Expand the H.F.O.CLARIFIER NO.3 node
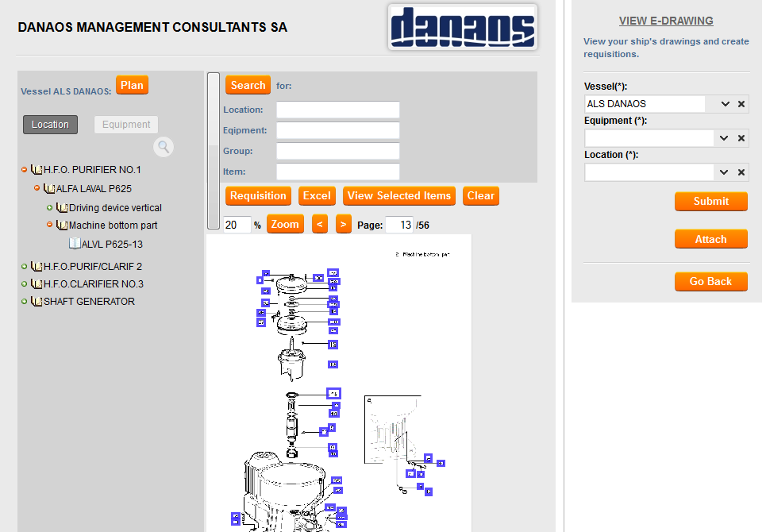Image resolution: width=766 pixels, height=532 pixels. coord(24,283)
